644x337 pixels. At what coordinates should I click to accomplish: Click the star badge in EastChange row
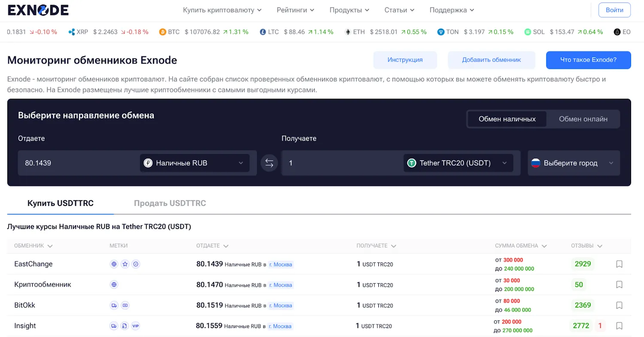125,264
